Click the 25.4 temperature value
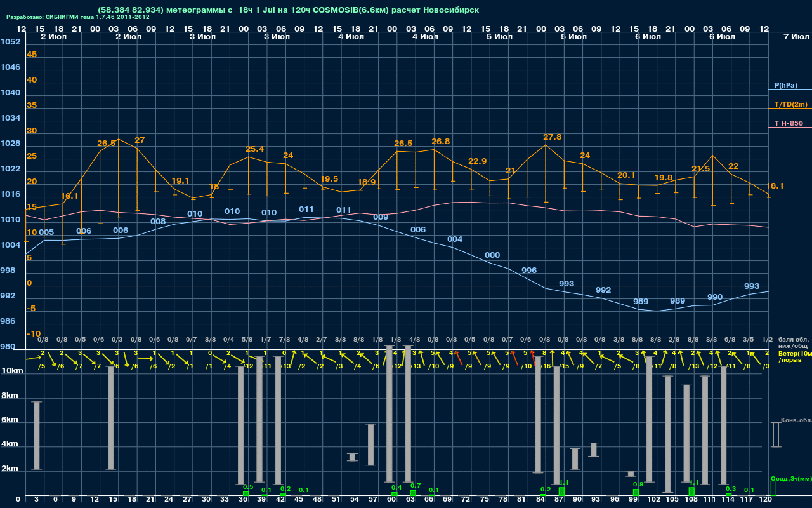This screenshot has height=508, width=812. tap(254, 149)
